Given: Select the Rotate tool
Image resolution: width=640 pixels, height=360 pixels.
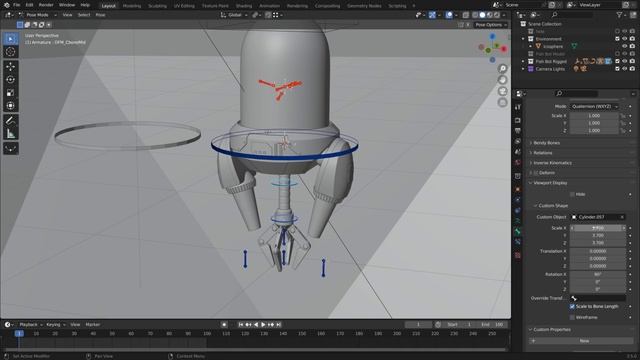Looking at the screenshot, I should (x=11, y=80).
